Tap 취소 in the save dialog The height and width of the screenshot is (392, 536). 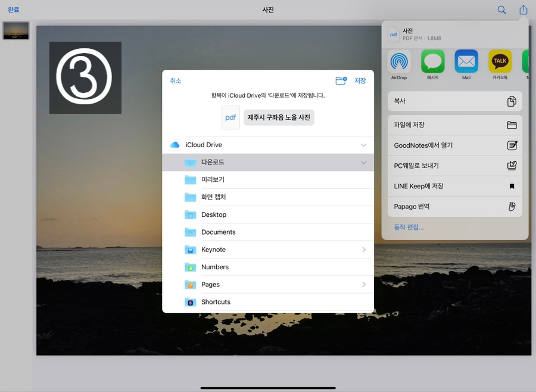[175, 81]
